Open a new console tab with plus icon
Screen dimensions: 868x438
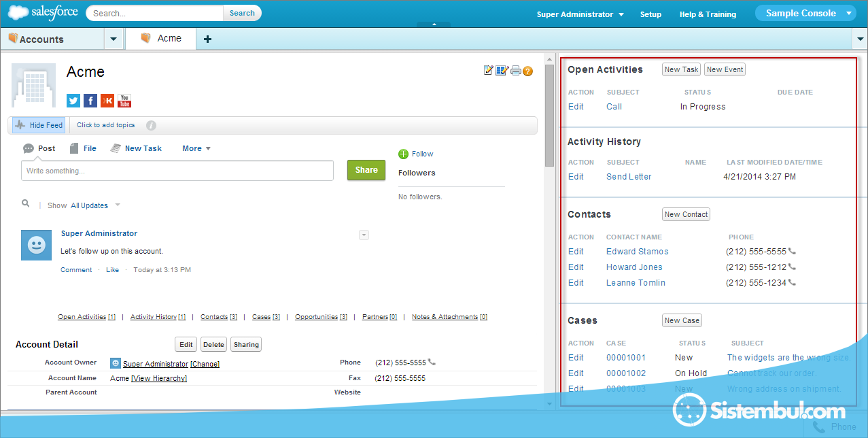click(208, 39)
